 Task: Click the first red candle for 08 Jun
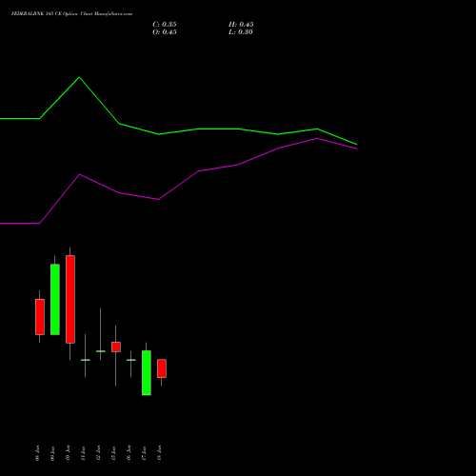[x=40, y=317]
